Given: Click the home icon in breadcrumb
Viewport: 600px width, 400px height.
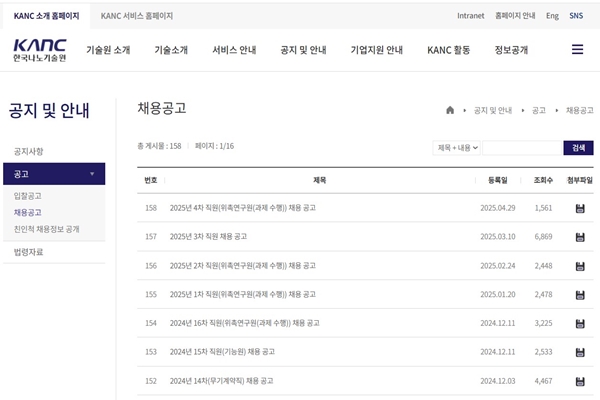Looking at the screenshot, I should point(450,110).
